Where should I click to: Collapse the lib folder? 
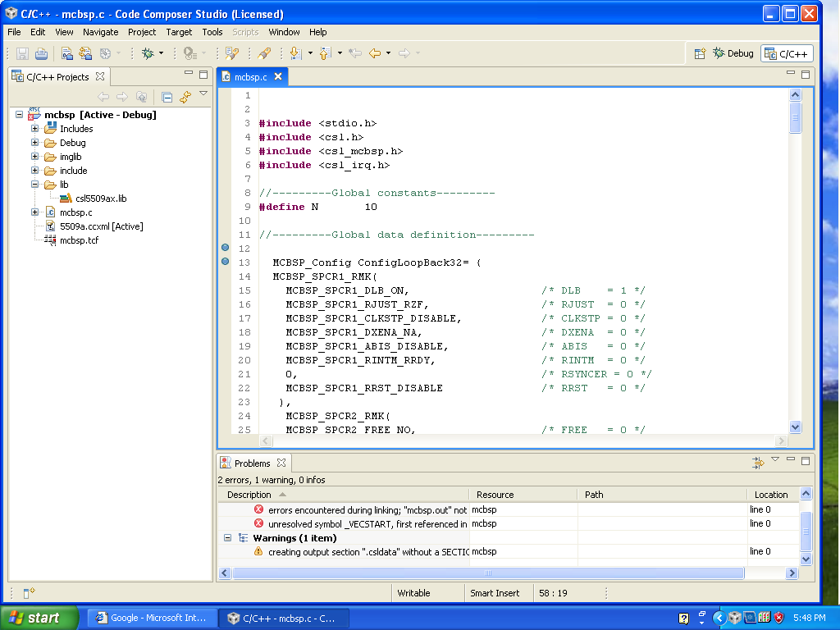click(x=35, y=185)
